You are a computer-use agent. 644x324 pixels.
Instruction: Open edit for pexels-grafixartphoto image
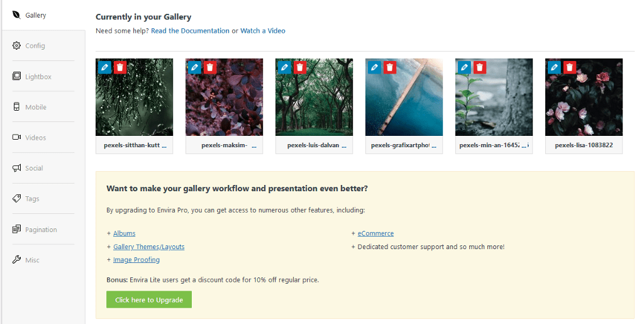374,67
